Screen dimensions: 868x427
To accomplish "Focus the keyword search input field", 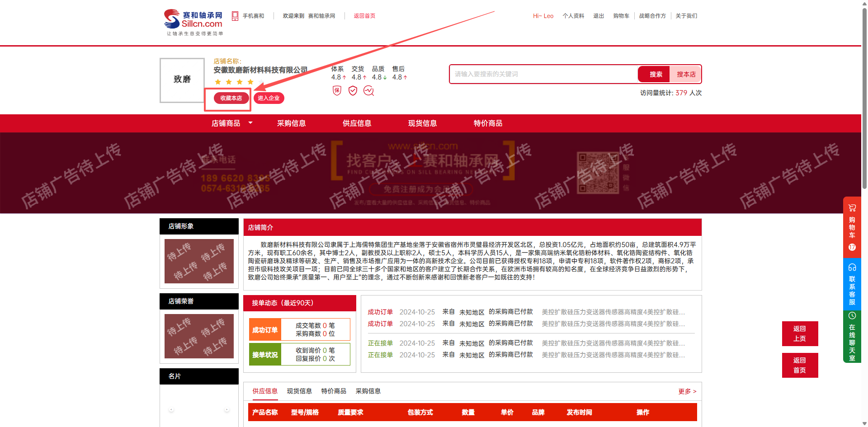I will (x=542, y=75).
